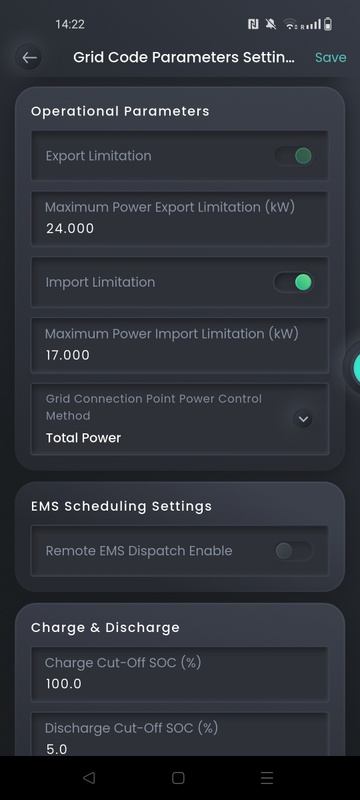Tap the muted bell status icon
Screen dimensions: 360x800
(271, 24)
